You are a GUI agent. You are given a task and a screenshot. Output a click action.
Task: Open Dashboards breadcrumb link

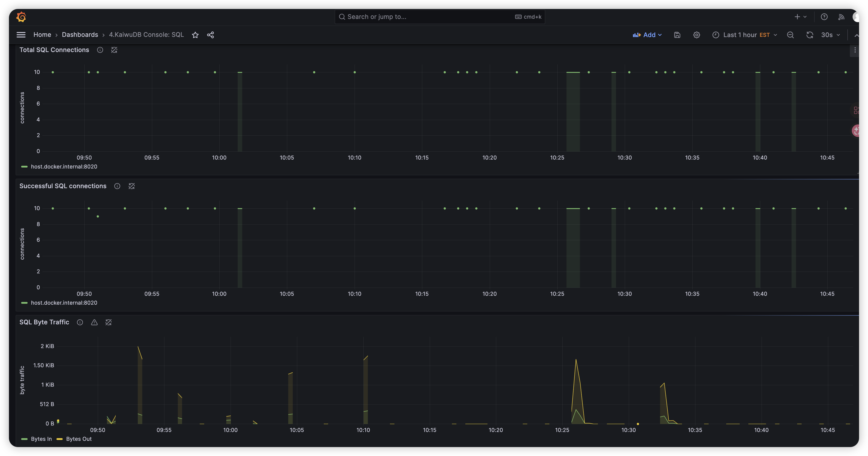pos(80,35)
